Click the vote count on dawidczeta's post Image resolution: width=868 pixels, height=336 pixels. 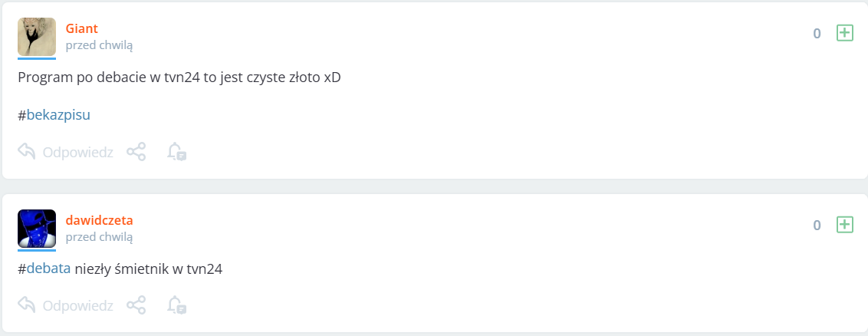(x=817, y=225)
